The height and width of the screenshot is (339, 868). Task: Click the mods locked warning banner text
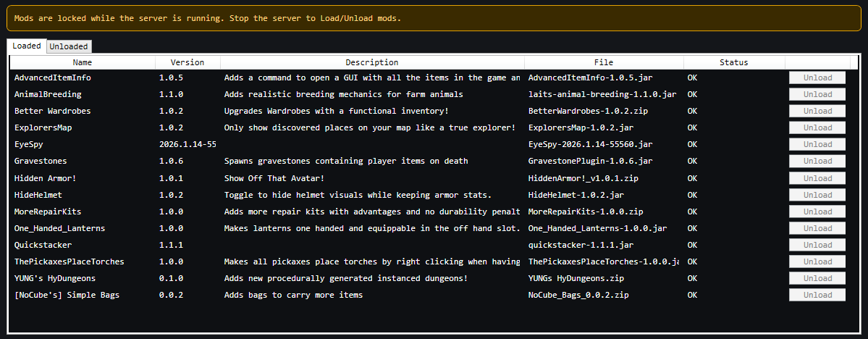coord(208,18)
